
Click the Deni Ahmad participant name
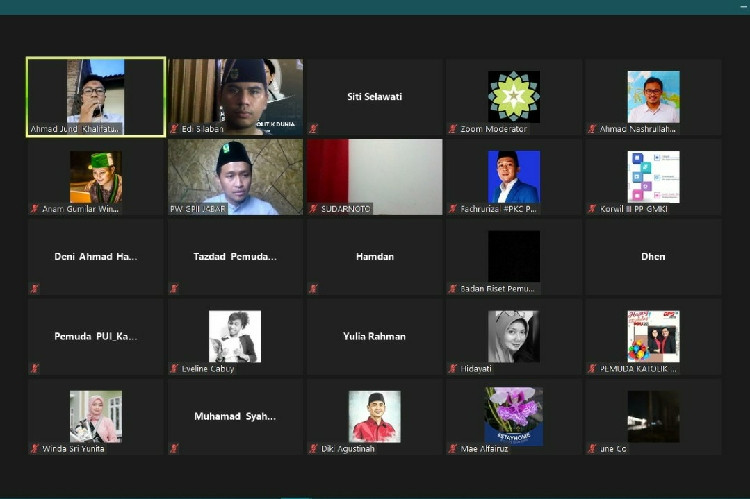pos(95,257)
